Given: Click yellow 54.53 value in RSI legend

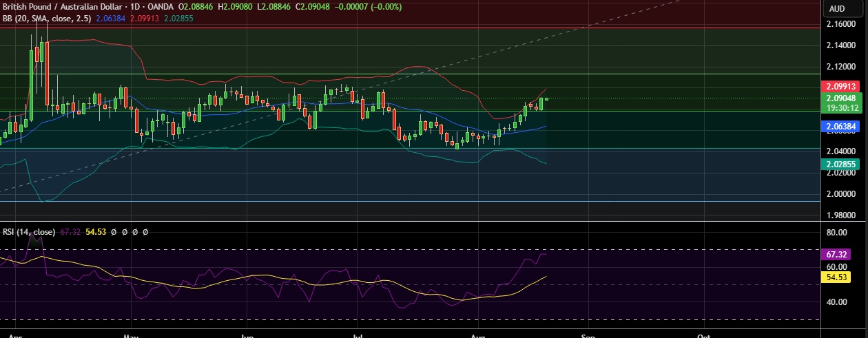Looking at the screenshot, I should point(95,232).
